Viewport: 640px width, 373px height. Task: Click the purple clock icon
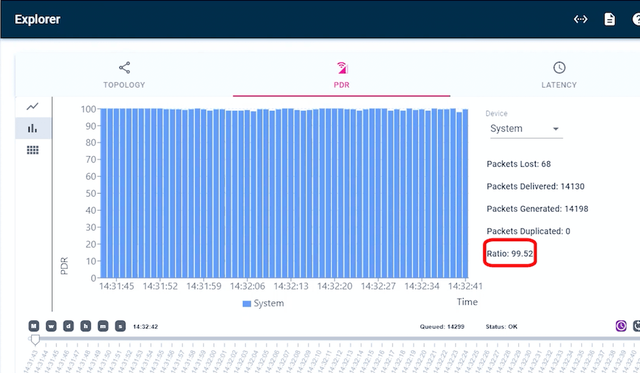[621, 326]
